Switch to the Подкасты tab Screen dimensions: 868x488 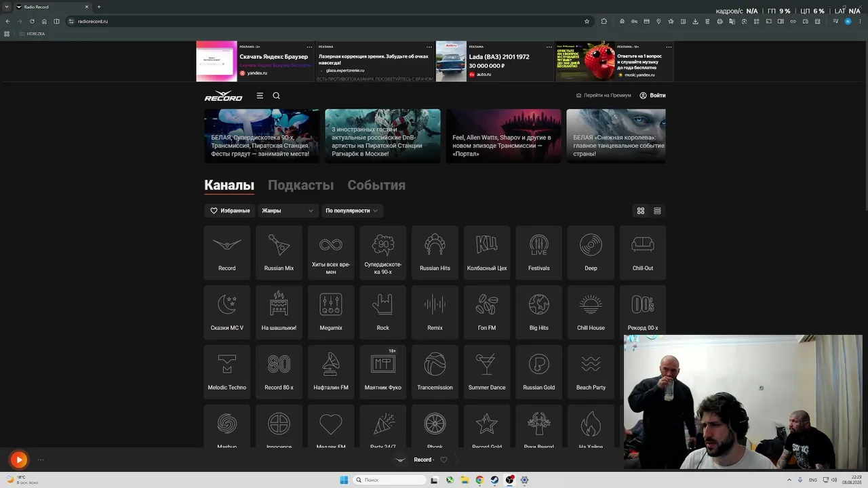coord(300,185)
